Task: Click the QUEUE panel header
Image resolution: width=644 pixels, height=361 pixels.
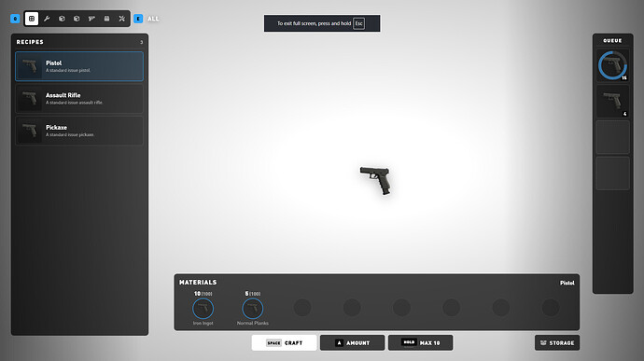Action: click(x=612, y=41)
